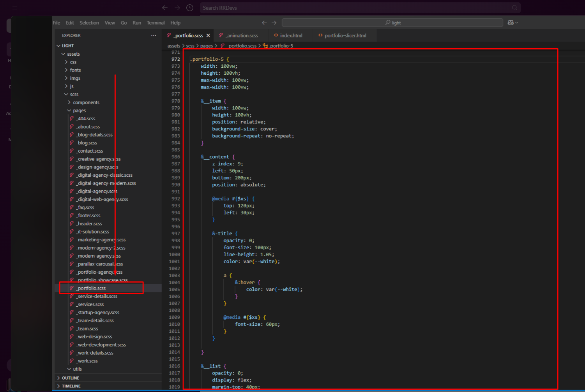Screen dimensions: 585x392
Task: Open the Copilot chat icon dropdown
Action: pos(513,23)
